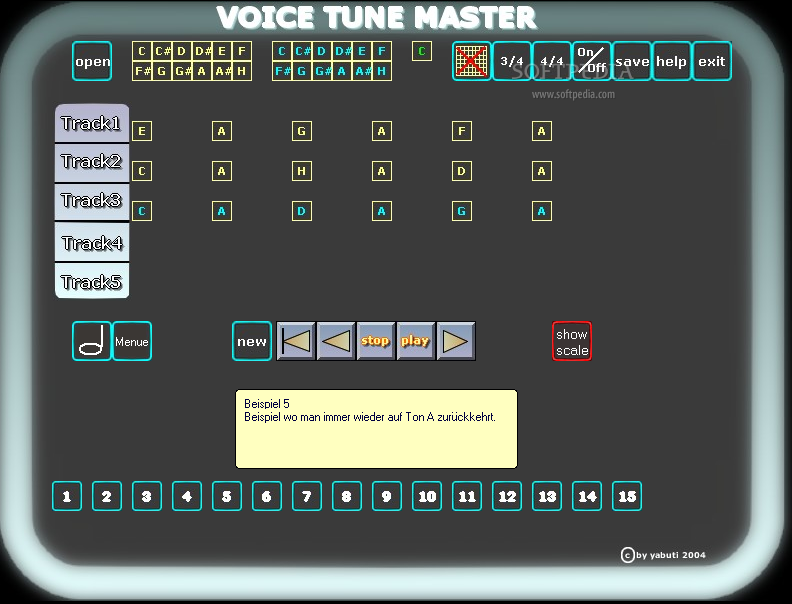The height and width of the screenshot is (604, 792).
Task: Set 4/4 time signature
Action: tap(552, 61)
